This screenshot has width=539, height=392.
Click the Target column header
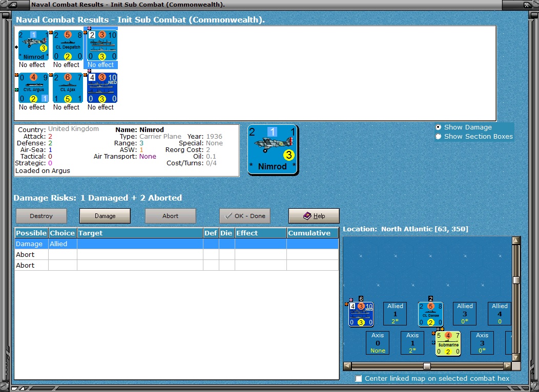[140, 233]
